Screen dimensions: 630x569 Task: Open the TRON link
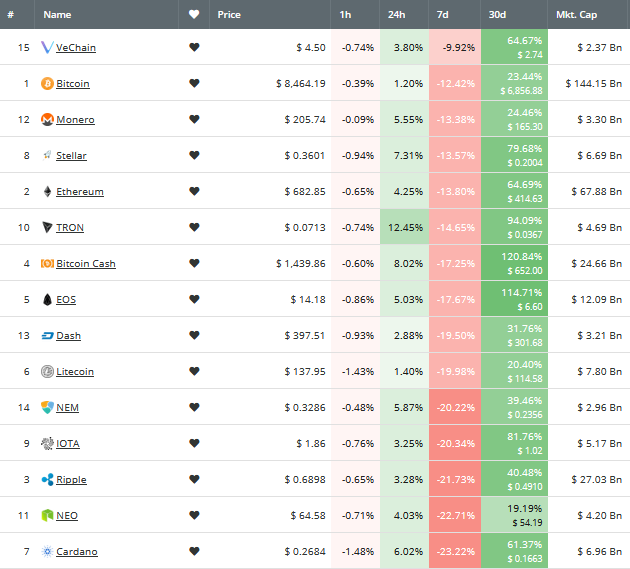tap(70, 227)
